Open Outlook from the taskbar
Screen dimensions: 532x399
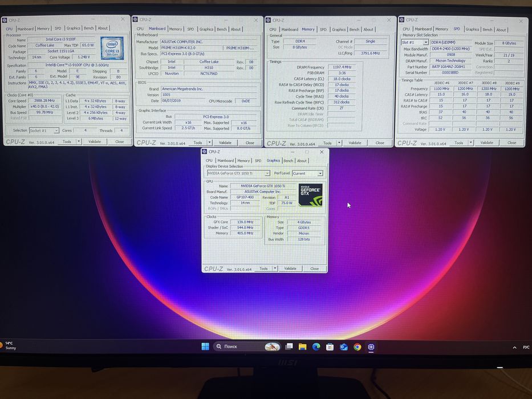[x=344, y=347]
